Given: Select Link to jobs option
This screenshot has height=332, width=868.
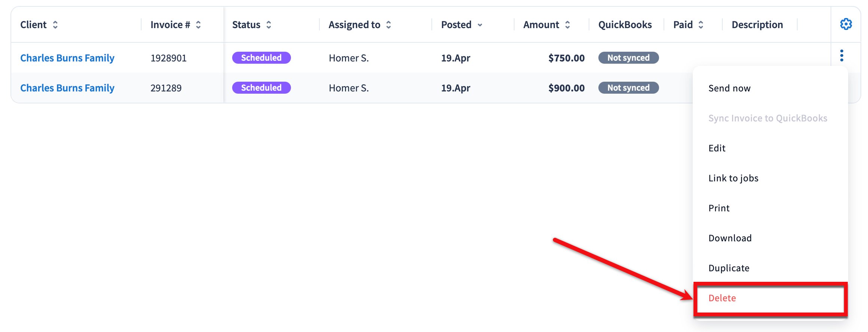Looking at the screenshot, I should [x=733, y=178].
